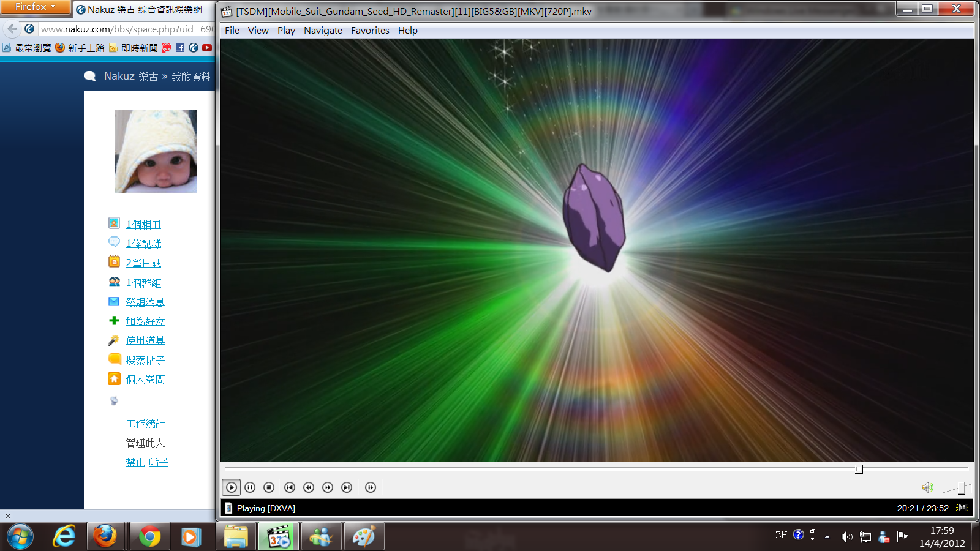Click the site favicon in address bar
The image size is (980, 551).
coord(29,29)
